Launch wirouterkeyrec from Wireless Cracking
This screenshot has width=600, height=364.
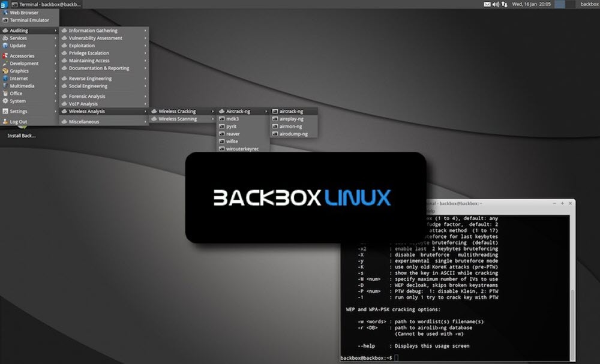click(244, 149)
